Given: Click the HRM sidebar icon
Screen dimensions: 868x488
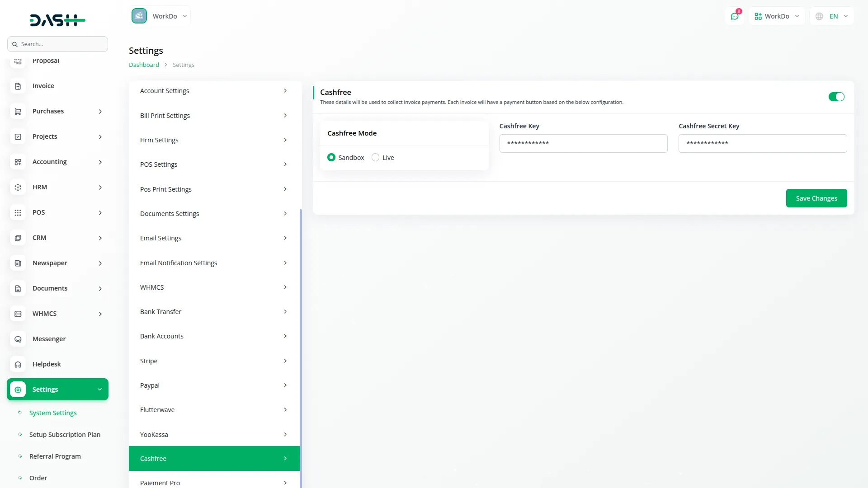Looking at the screenshot, I should 18,187.
